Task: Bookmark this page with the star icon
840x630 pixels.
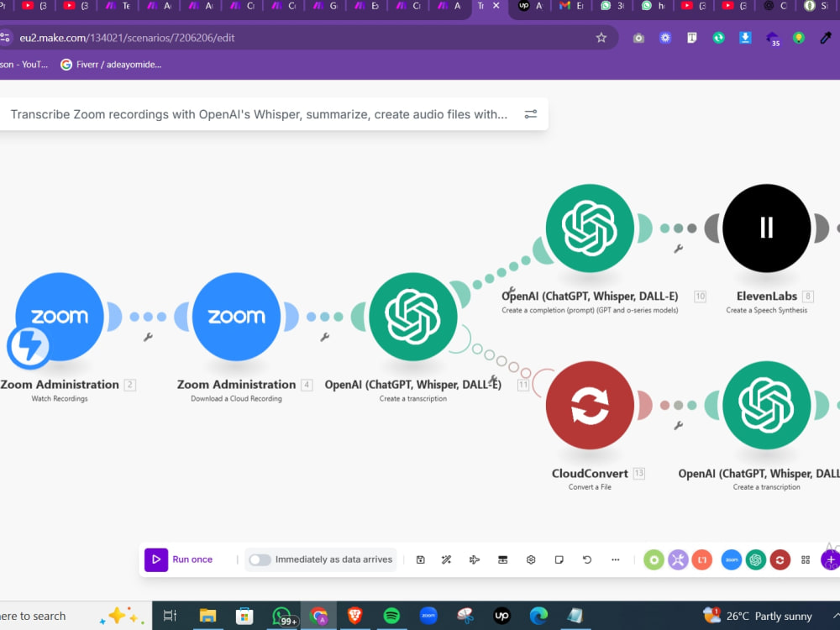Action: pyautogui.click(x=601, y=38)
